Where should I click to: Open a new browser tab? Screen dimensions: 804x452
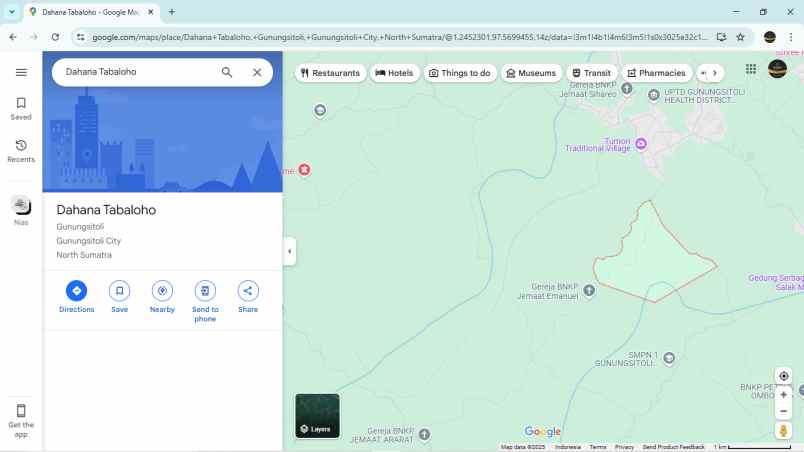click(172, 12)
